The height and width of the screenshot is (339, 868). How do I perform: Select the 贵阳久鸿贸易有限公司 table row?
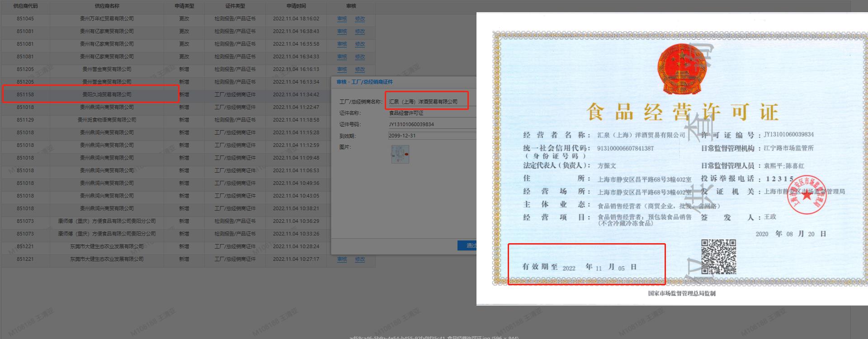click(x=107, y=94)
